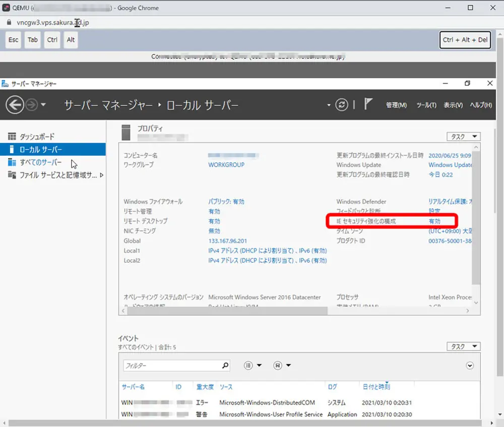This screenshot has width=504, height=427.
Task: Open the タスク dropdown in イベント panel
Action: (x=464, y=346)
